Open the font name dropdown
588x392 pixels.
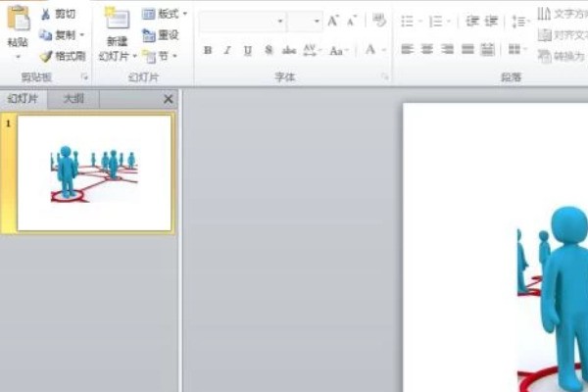[x=280, y=21]
